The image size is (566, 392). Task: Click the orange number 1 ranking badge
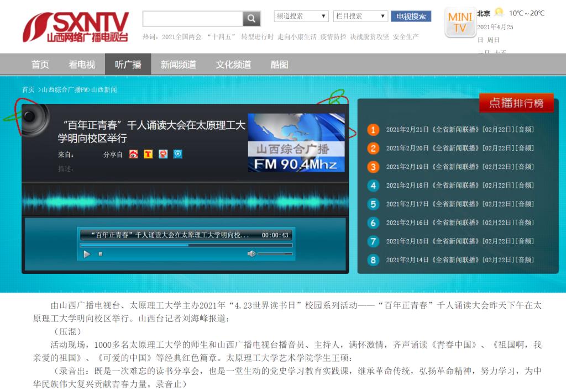373,130
